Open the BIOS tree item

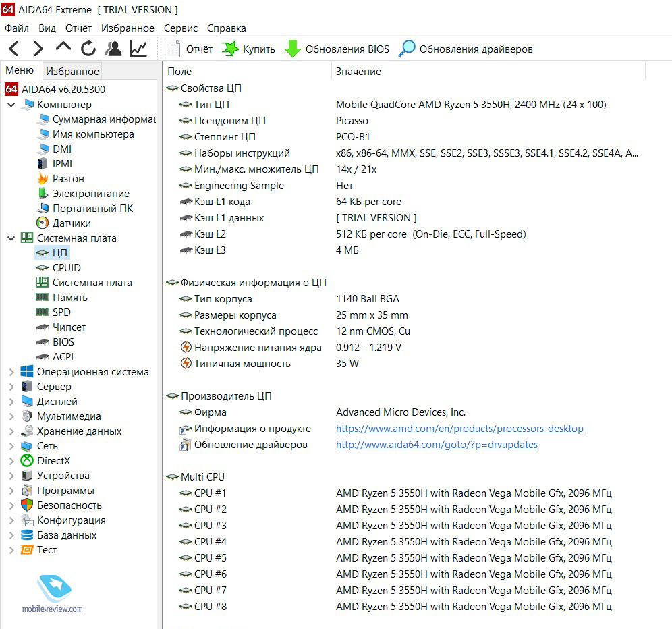(x=55, y=342)
